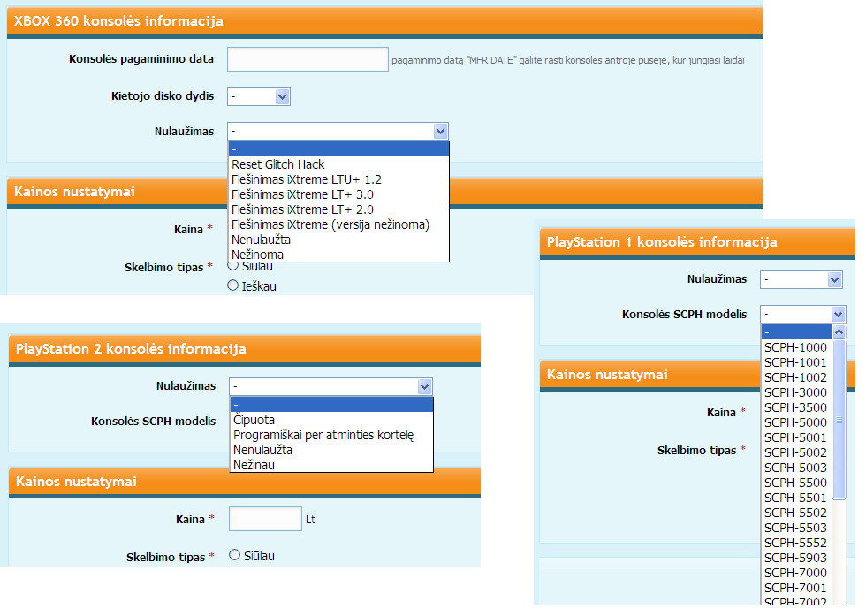Select blank dash option in SCPH model list

pos(796,332)
